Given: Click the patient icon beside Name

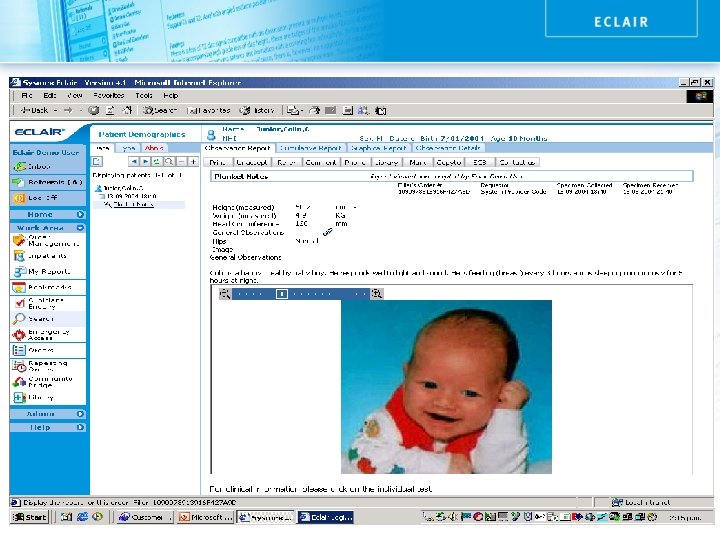Looking at the screenshot, I should [x=211, y=135].
